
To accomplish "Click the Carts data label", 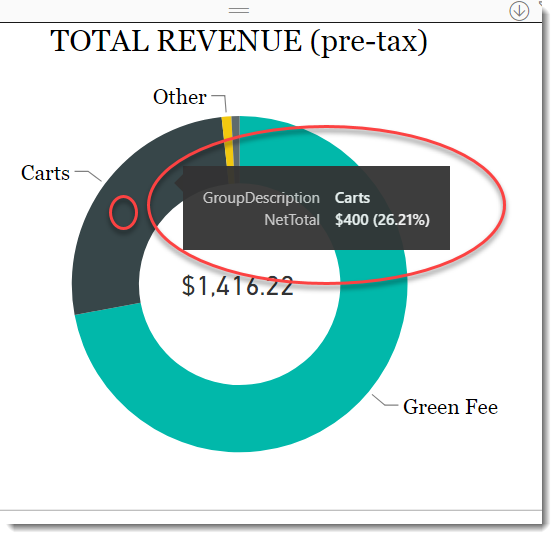I will pos(45,173).
